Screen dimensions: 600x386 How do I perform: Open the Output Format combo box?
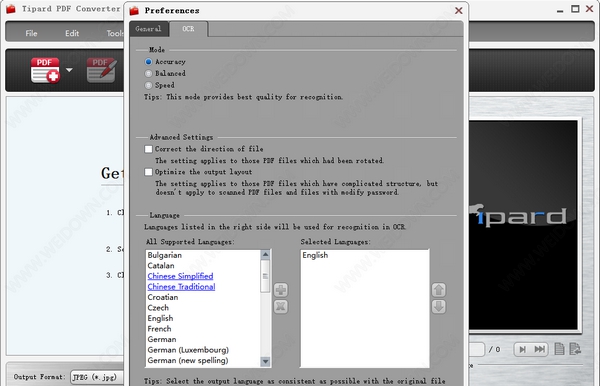coord(97,377)
